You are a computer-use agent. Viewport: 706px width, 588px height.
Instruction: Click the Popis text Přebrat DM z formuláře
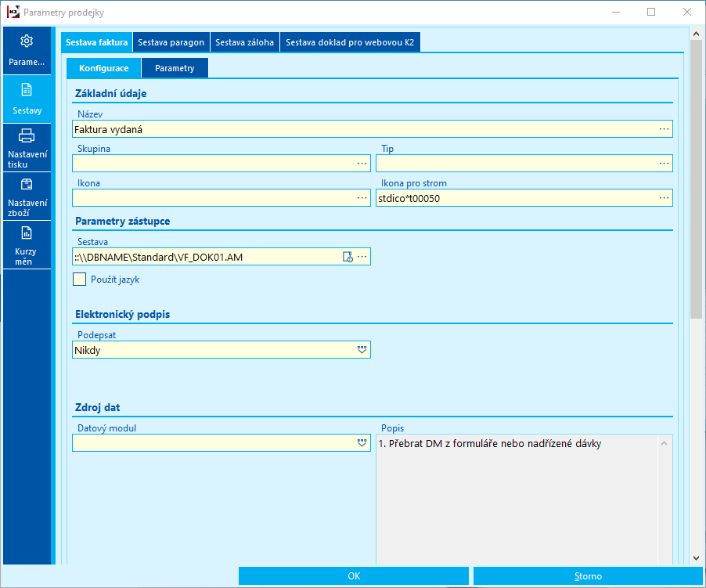[x=489, y=443]
